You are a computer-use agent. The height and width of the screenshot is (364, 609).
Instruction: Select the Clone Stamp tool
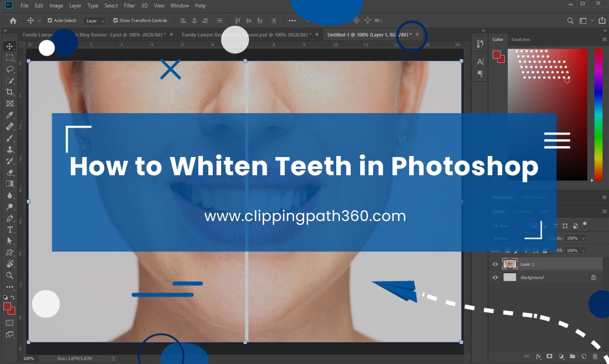pos(10,149)
